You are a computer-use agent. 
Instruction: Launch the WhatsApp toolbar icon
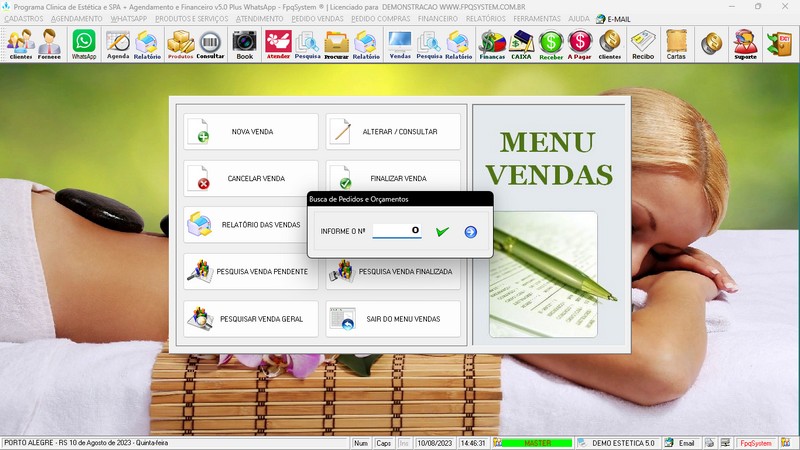click(x=84, y=44)
